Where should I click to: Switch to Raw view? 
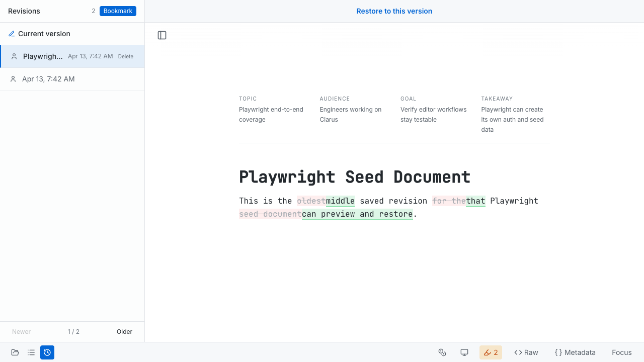526,352
